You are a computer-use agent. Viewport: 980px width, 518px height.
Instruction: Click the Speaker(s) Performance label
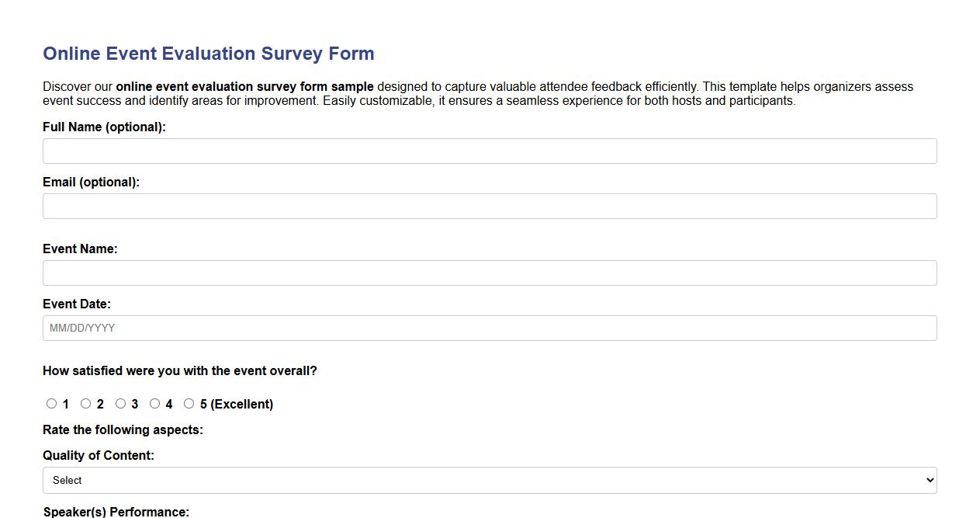pyautogui.click(x=115, y=512)
